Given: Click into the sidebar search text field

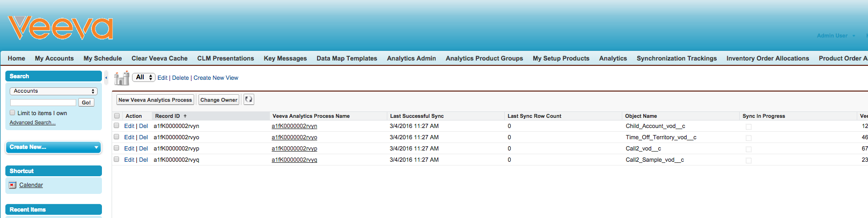Looking at the screenshot, I should [43, 102].
